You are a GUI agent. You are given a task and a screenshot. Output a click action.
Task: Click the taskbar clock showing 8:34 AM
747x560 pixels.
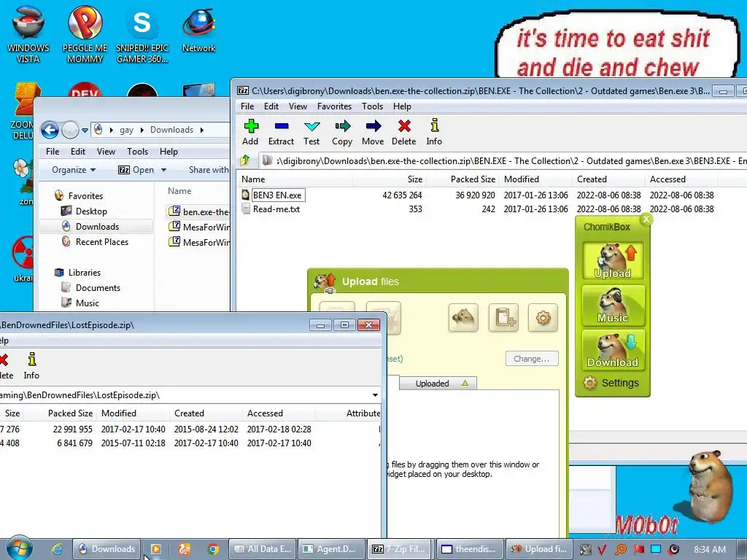pyautogui.click(x=710, y=550)
